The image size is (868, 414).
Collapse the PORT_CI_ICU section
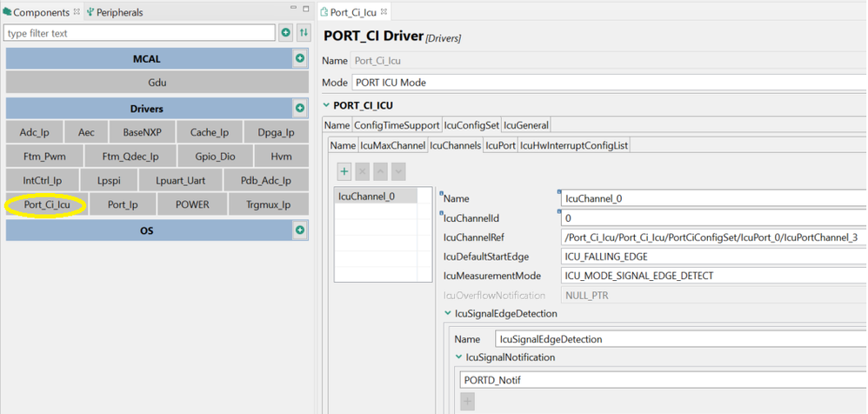tap(327, 105)
